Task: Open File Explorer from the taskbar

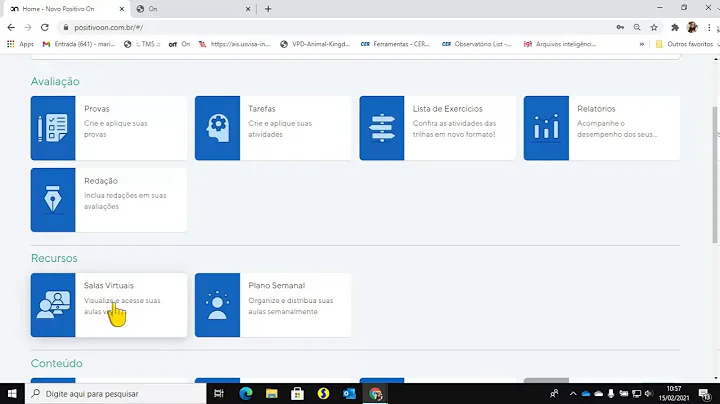Action: tap(271, 393)
